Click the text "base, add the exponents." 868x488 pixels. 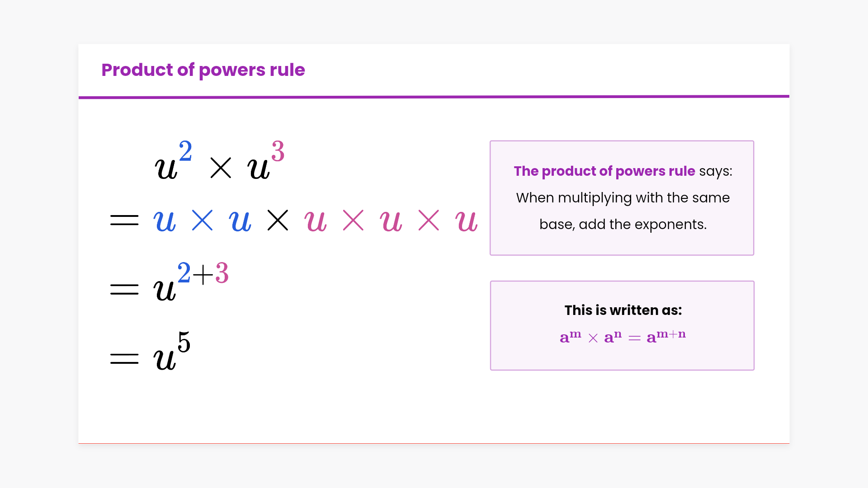[623, 225]
